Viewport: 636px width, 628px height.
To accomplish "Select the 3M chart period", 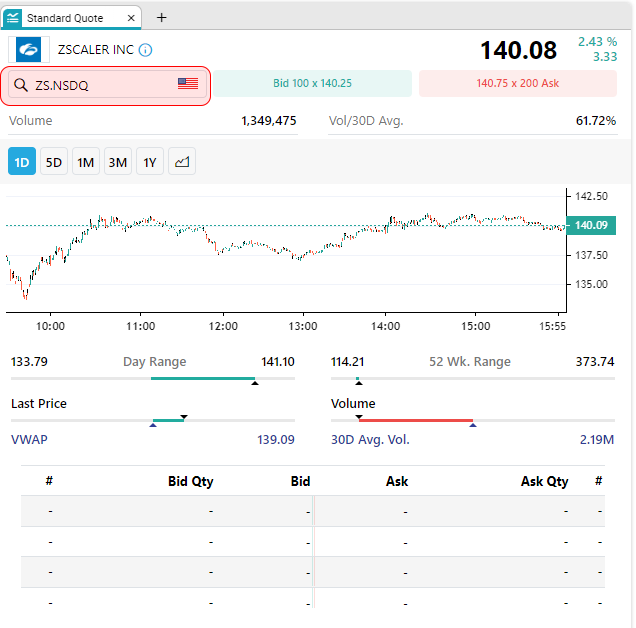I will [x=118, y=162].
